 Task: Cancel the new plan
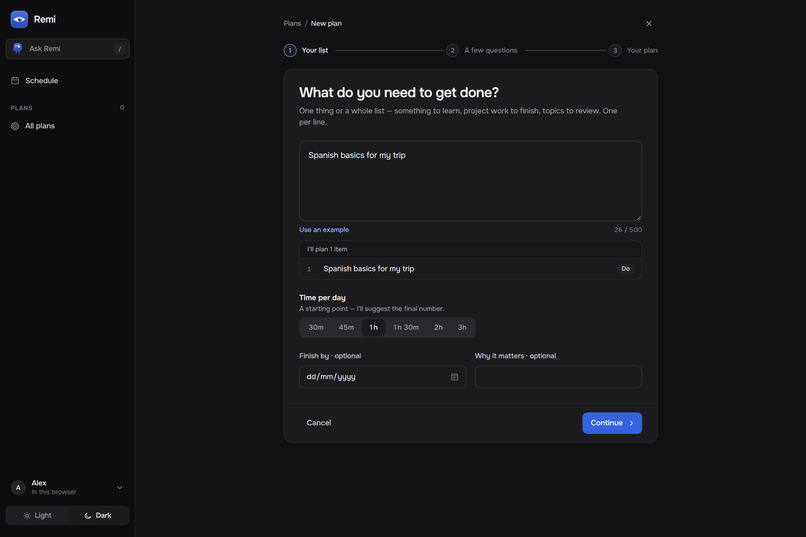(319, 423)
